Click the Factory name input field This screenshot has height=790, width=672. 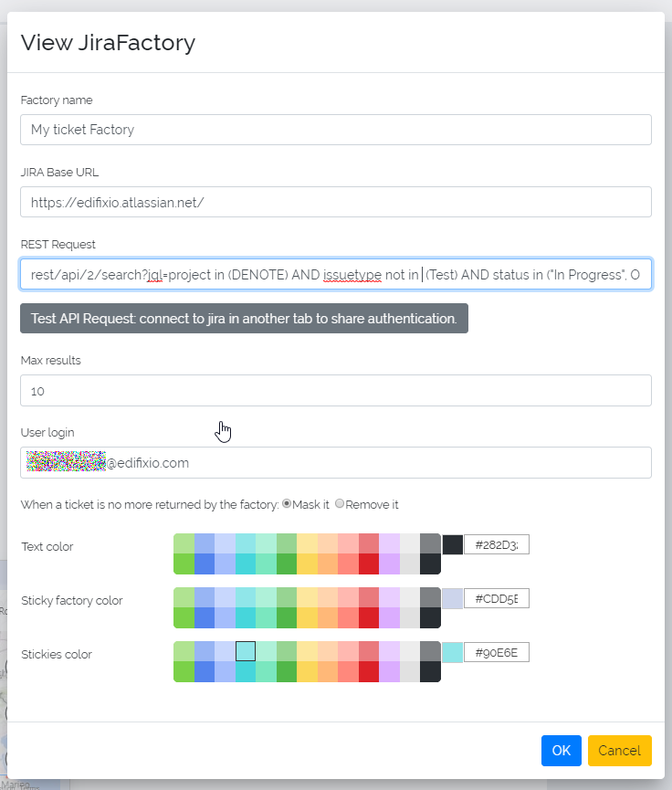pos(335,130)
